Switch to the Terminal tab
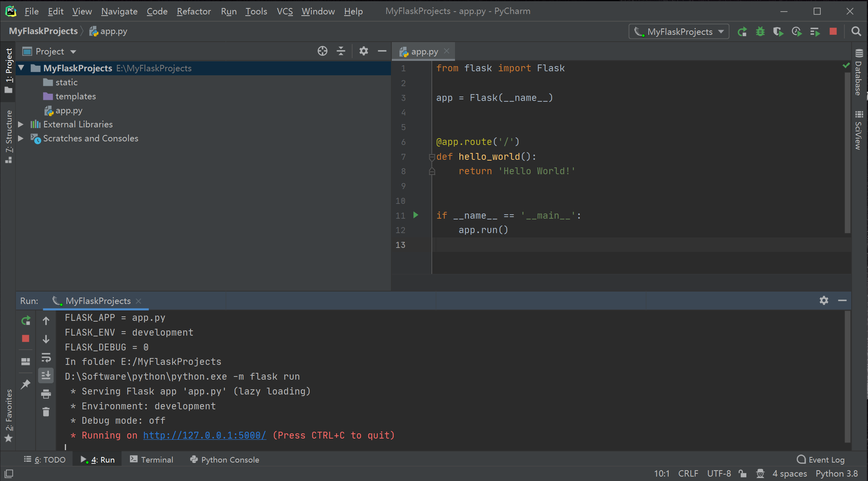Viewport: 868px width, 481px height. tap(152, 460)
